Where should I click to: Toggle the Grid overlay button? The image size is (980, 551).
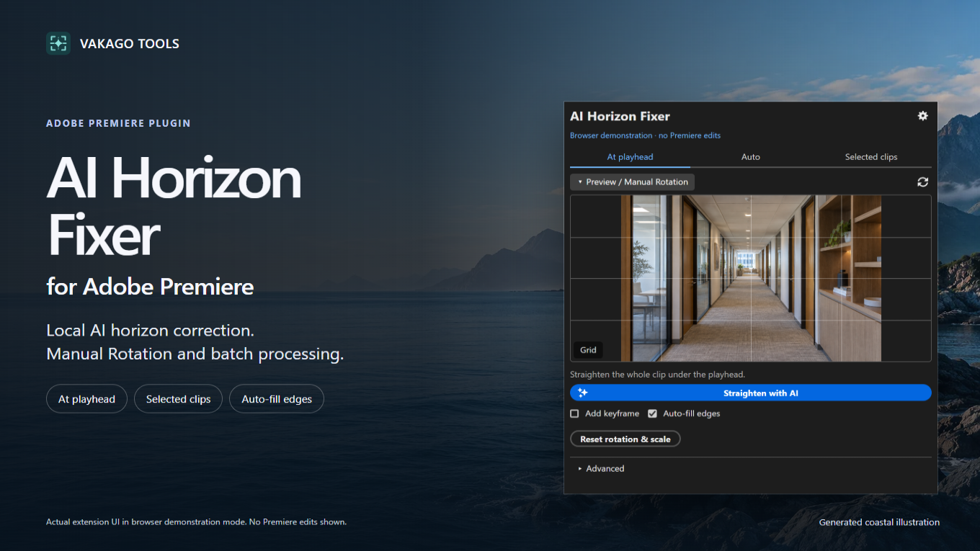pos(589,350)
